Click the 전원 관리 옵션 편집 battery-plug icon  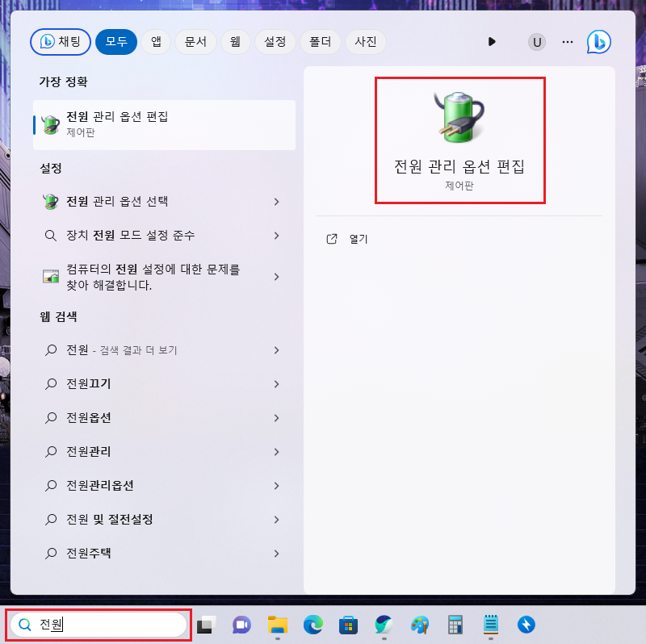pos(459,117)
